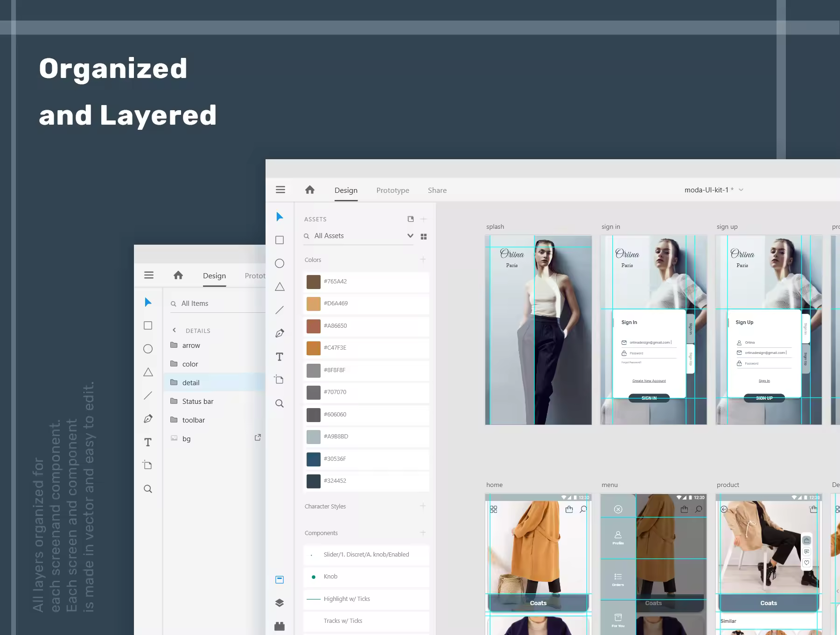The height and width of the screenshot is (635, 840).
Task: Click Home icon in front window
Action: 310,190
